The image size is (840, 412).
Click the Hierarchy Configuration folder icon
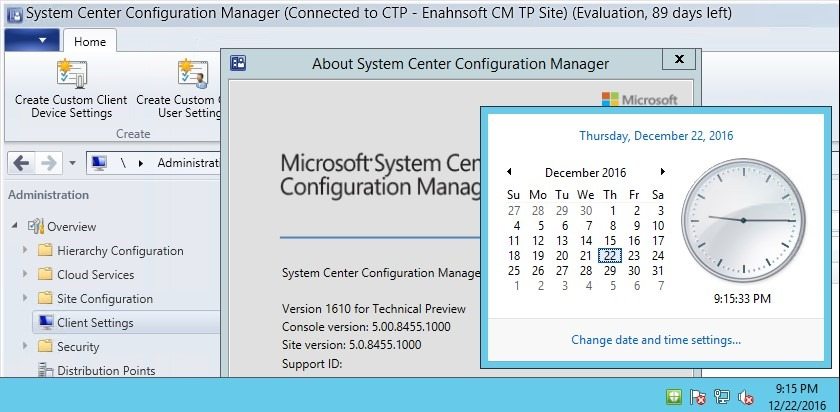[x=46, y=250]
